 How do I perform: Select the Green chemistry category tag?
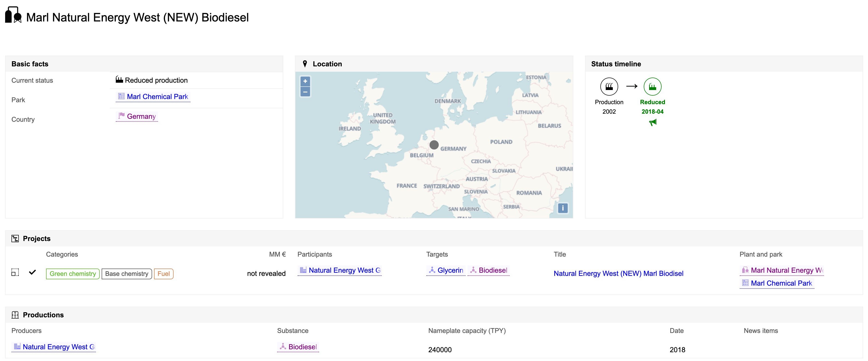pos(72,274)
